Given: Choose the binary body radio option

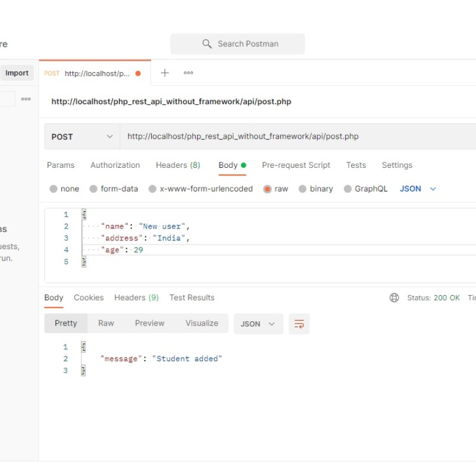Looking at the screenshot, I should coord(302,189).
